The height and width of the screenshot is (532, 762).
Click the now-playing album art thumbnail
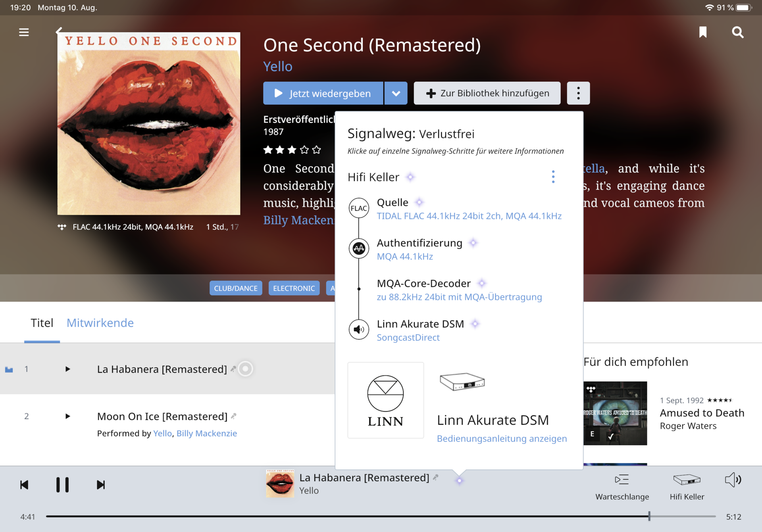tap(280, 483)
